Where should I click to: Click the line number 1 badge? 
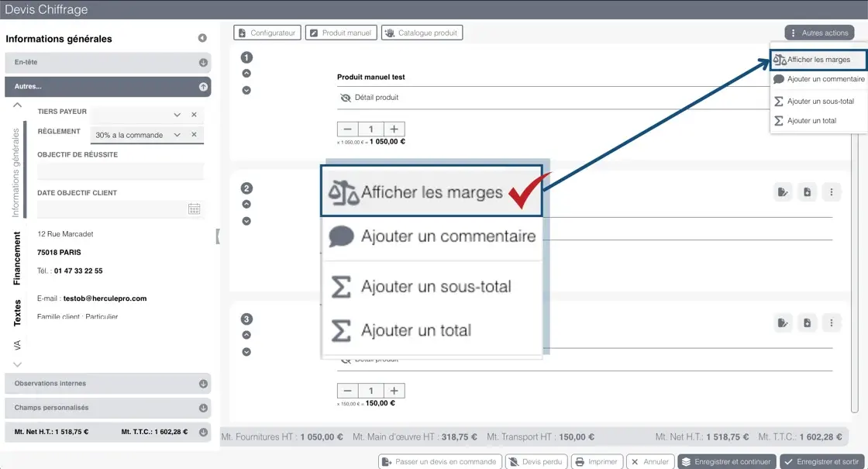point(247,57)
